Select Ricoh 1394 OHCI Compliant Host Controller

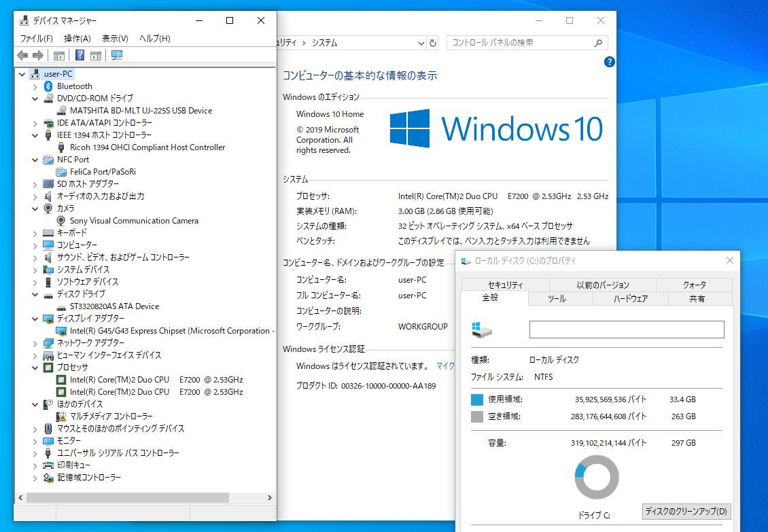pyautogui.click(x=147, y=147)
